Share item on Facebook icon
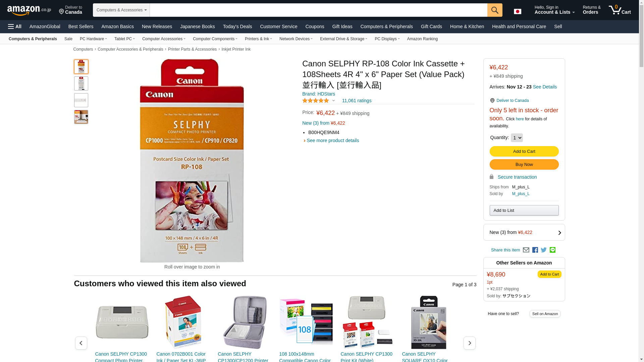The width and height of the screenshot is (644, 362). [535, 250]
